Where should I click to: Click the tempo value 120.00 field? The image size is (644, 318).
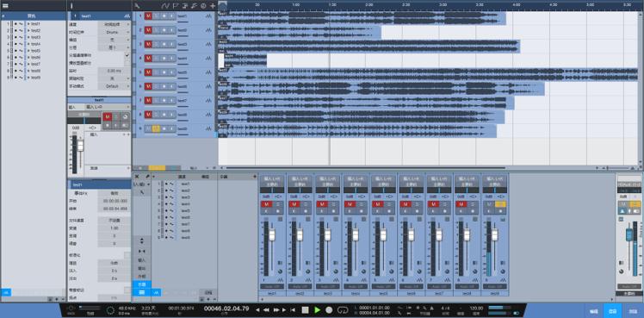point(476,308)
